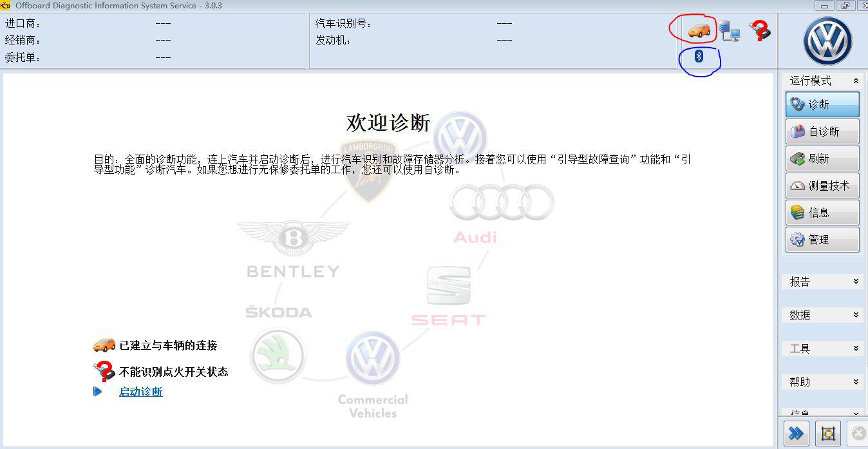Select the 自诊断 mode button

point(822,131)
